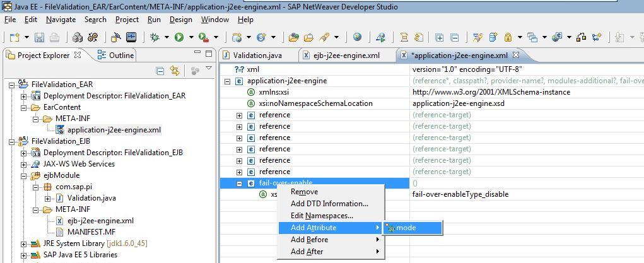Click the globe web browser icon
Image resolution: width=644 pixels, height=263 pixels.
[357, 37]
